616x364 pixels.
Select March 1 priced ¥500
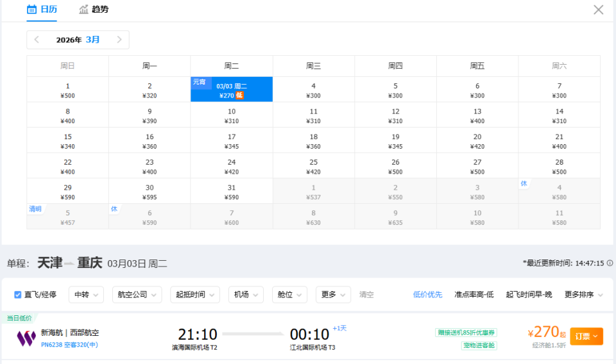tap(67, 90)
